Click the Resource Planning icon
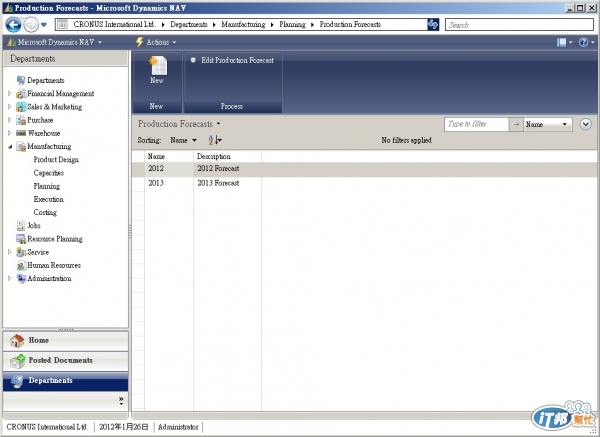600x437 pixels. coord(21,239)
